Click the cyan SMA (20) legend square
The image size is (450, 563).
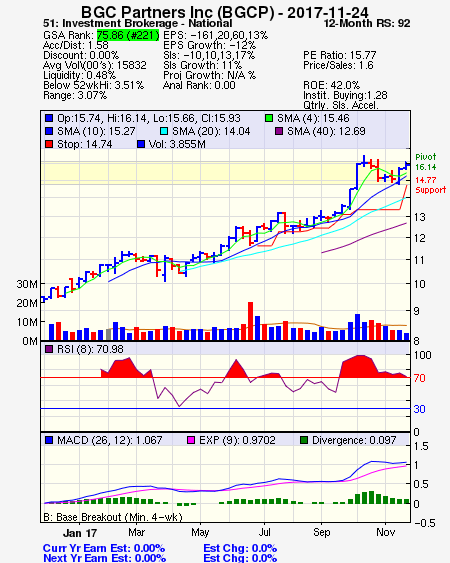pyautogui.click(x=164, y=131)
